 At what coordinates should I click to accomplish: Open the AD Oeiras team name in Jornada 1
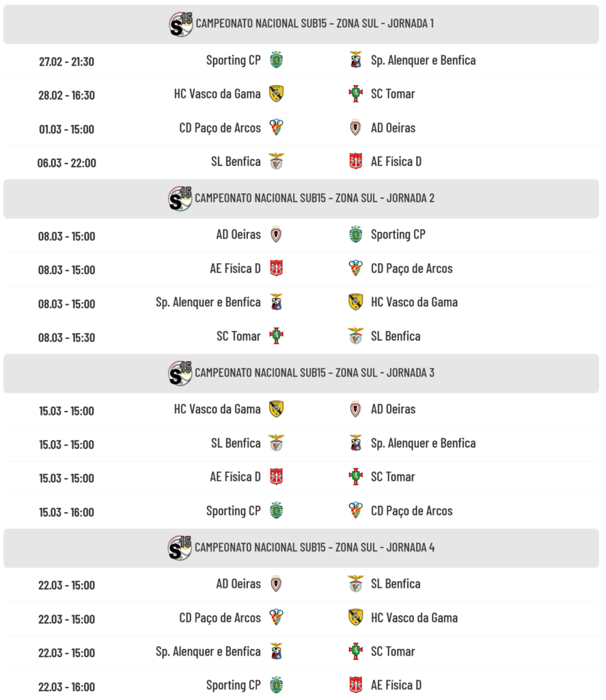tap(393, 128)
